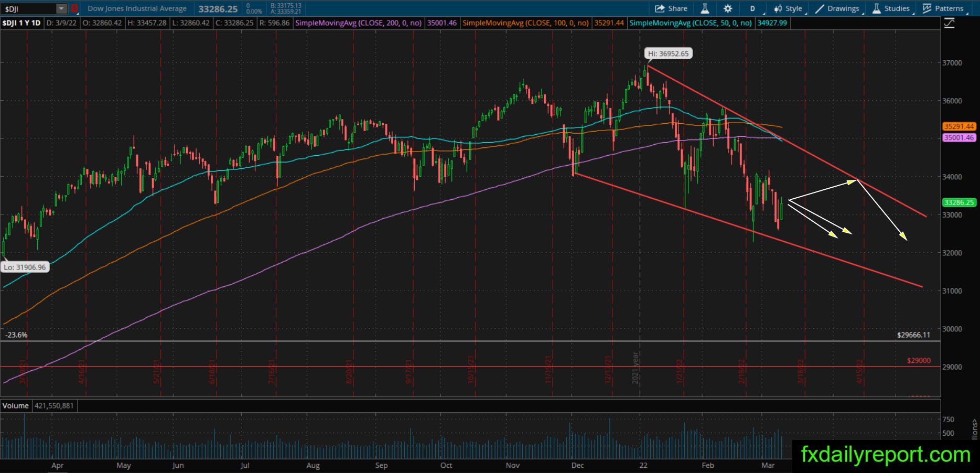This screenshot has height=473, width=980.
Task: Open the Studies dropdown menu
Action: [x=892, y=8]
